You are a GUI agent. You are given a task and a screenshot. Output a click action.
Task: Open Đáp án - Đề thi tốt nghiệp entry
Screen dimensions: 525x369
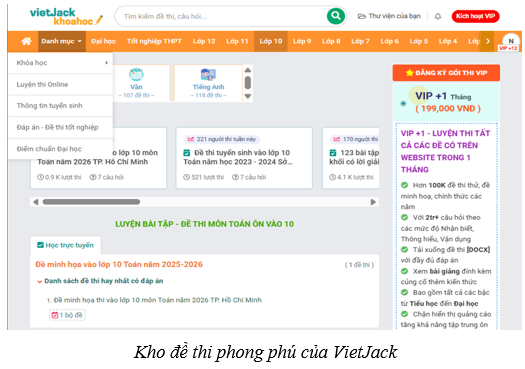(x=61, y=127)
